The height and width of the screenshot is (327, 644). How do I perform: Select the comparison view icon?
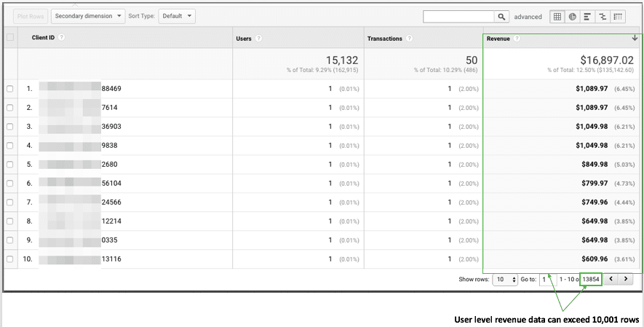click(603, 16)
